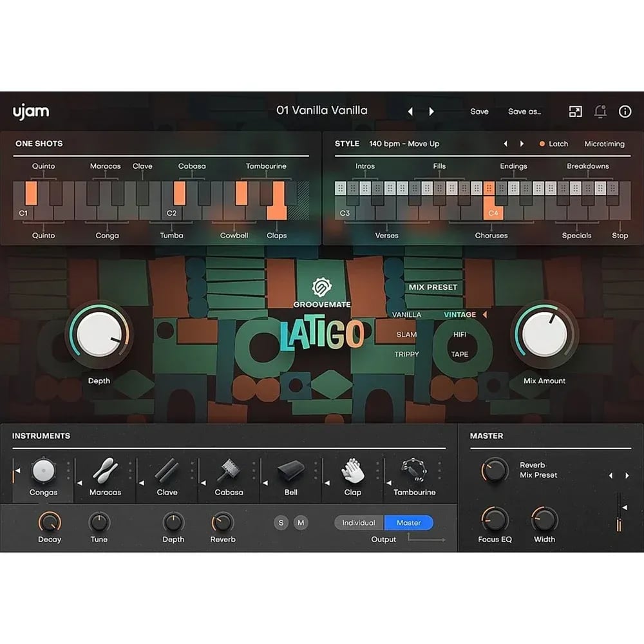Screen dimensions: 644x644
Task: Switch output to Master
Action: (x=409, y=522)
